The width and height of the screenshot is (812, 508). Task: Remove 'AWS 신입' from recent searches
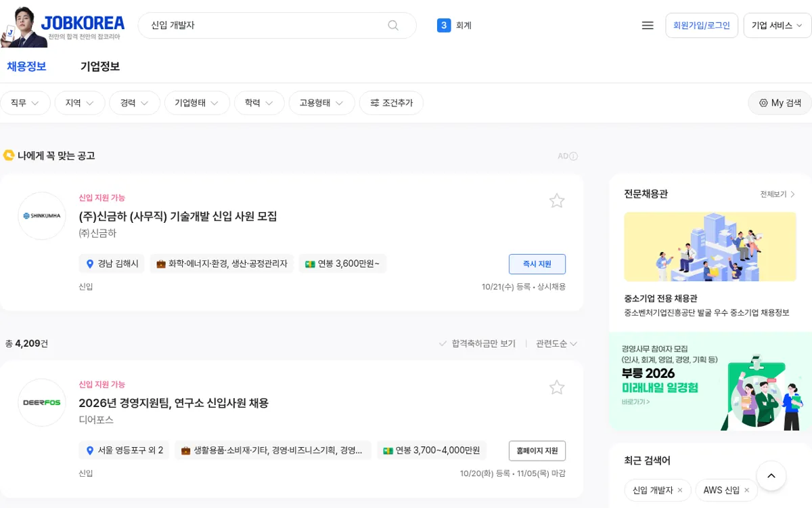coord(746,490)
